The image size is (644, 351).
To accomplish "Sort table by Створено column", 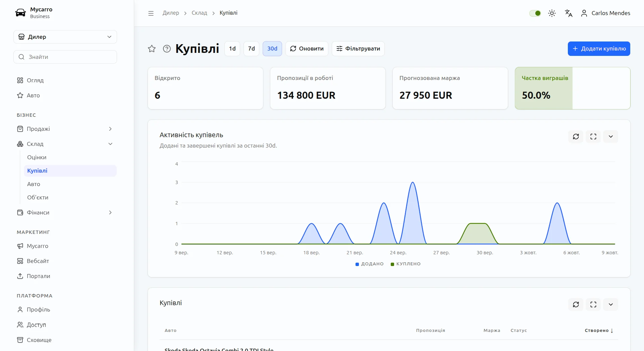I will (599, 331).
